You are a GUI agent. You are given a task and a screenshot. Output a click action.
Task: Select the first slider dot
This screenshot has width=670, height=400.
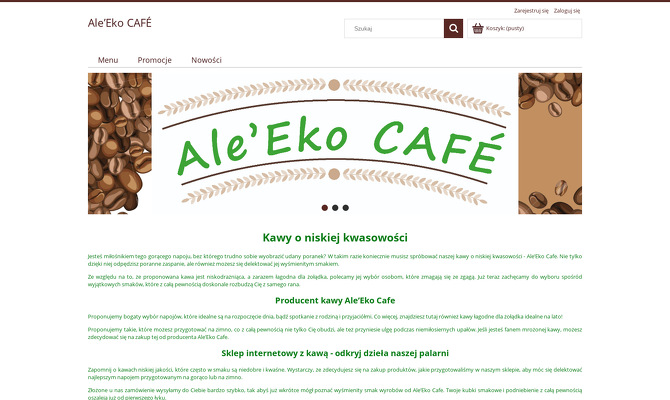tap(325, 208)
